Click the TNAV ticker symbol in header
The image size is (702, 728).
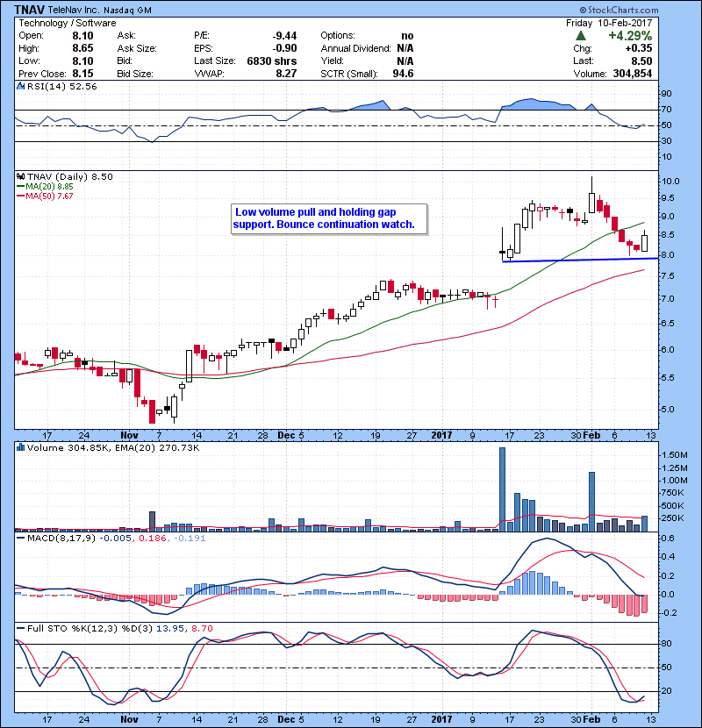(29, 10)
